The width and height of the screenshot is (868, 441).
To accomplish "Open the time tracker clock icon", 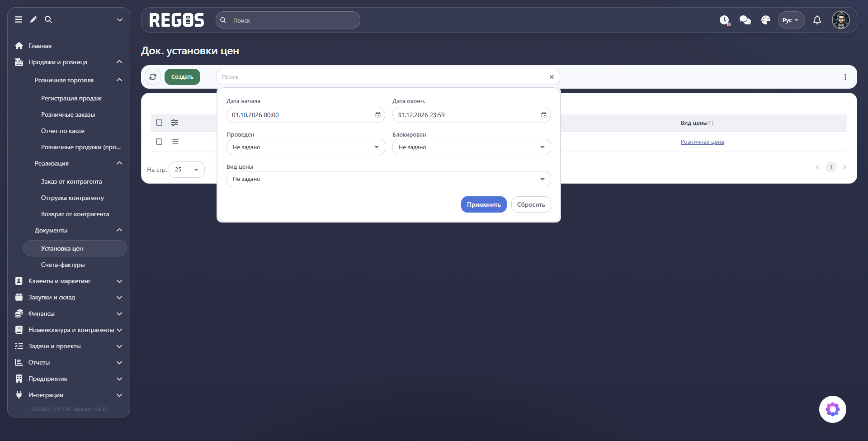I will [724, 20].
